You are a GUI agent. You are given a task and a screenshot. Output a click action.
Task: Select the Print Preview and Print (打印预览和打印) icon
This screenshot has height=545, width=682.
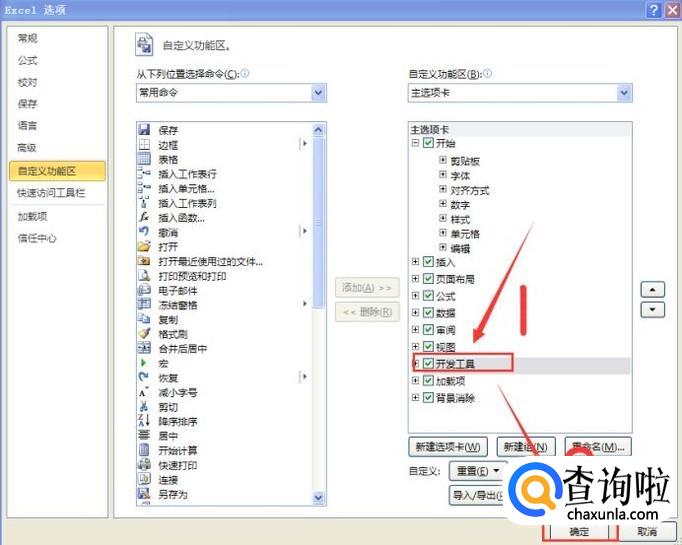pos(144,275)
